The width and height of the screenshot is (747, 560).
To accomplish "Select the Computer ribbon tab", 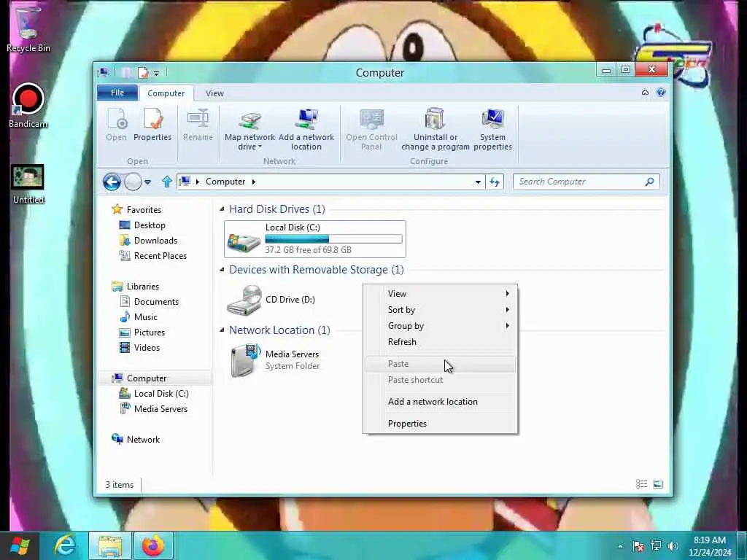I will pyautogui.click(x=166, y=93).
